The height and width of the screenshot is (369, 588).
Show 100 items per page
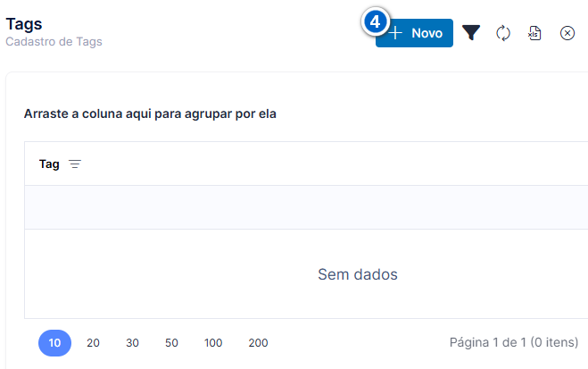[x=213, y=343]
